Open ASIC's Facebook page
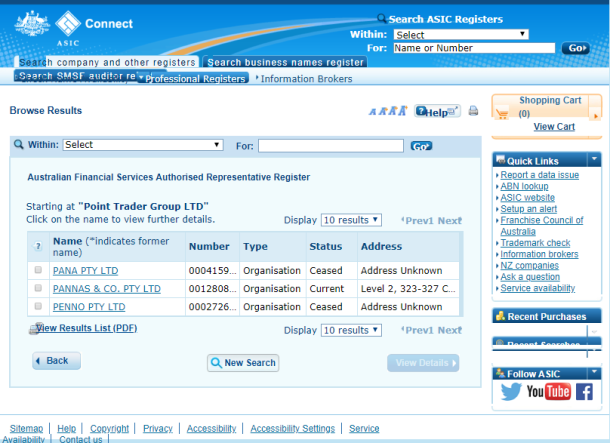This screenshot has width=610, height=443. tap(584, 392)
